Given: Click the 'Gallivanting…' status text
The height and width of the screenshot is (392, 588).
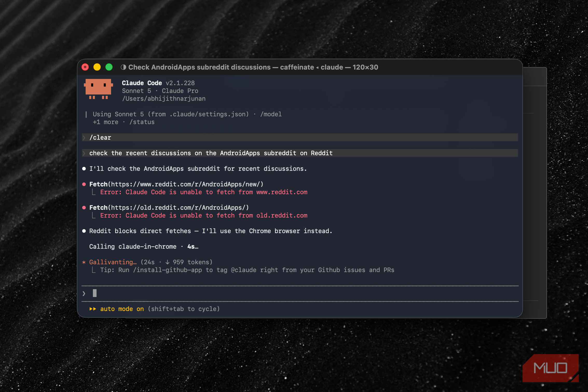Looking at the screenshot, I should point(113,262).
